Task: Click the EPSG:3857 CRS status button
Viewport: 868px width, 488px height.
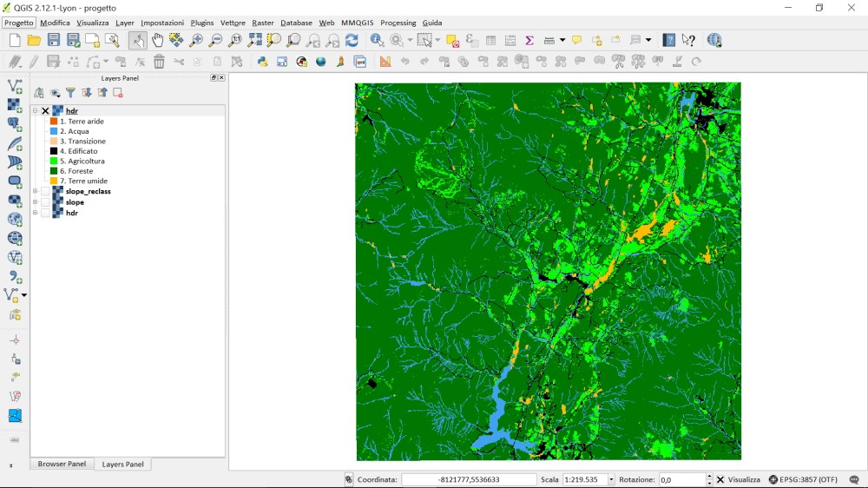Action: pyautogui.click(x=803, y=479)
